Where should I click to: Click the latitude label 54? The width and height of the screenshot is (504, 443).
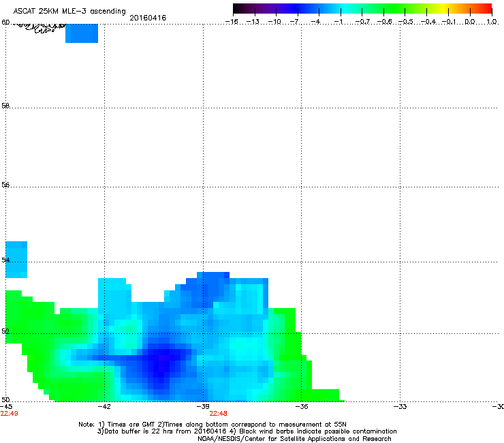pos(5,260)
